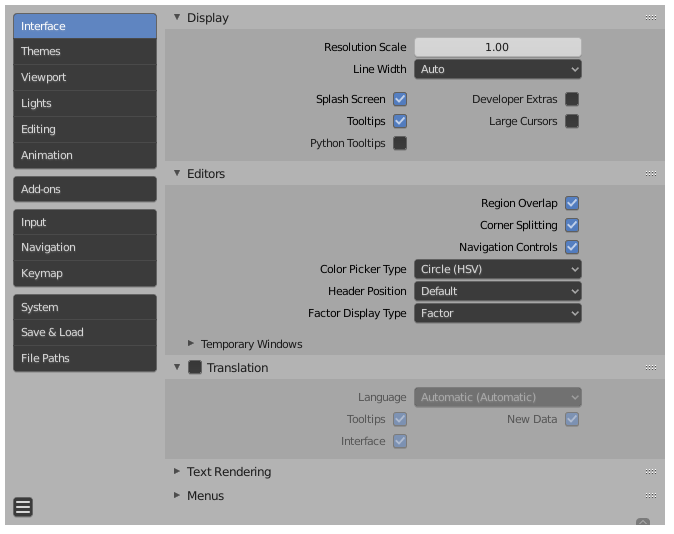Go to the Keymap section
Image resolution: width=674 pixels, height=534 pixels.
tap(85, 273)
